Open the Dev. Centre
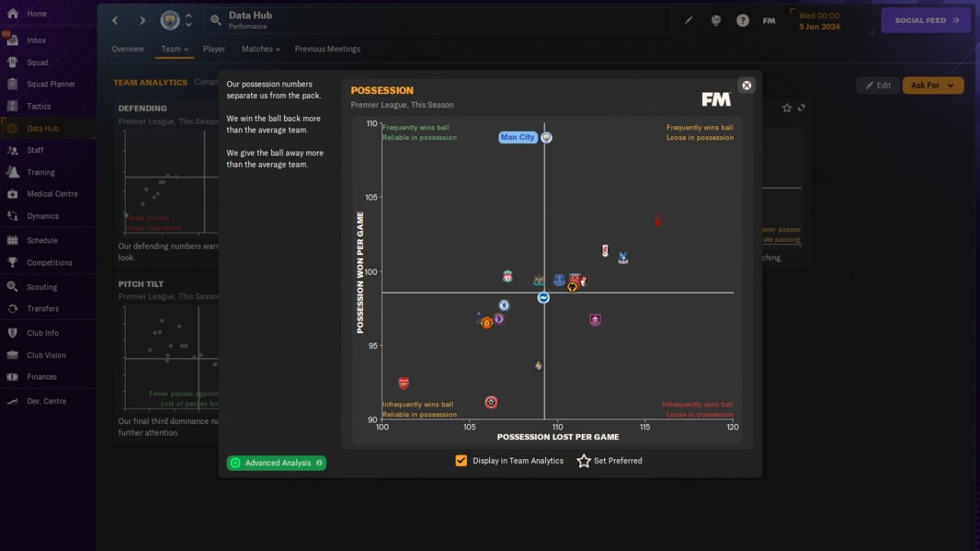Image resolution: width=980 pixels, height=551 pixels. (x=47, y=401)
